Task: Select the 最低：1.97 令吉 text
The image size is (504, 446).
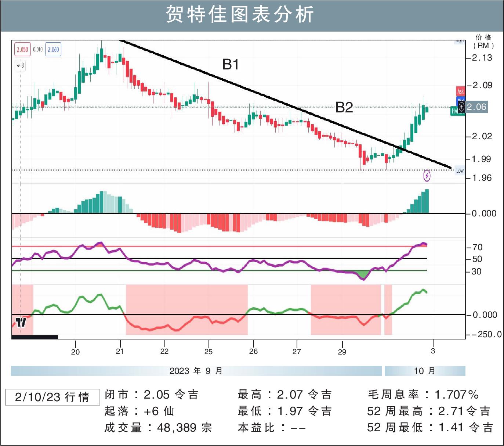Action: click(x=285, y=411)
